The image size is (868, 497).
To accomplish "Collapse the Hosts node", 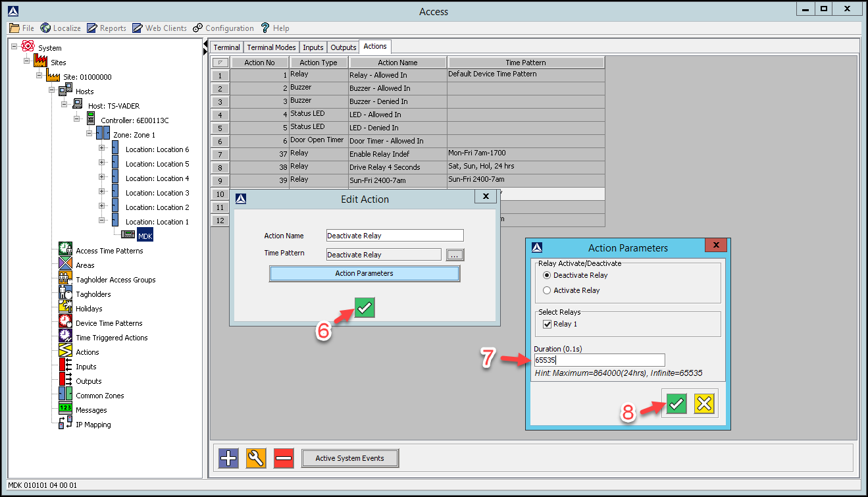I will pyautogui.click(x=52, y=90).
